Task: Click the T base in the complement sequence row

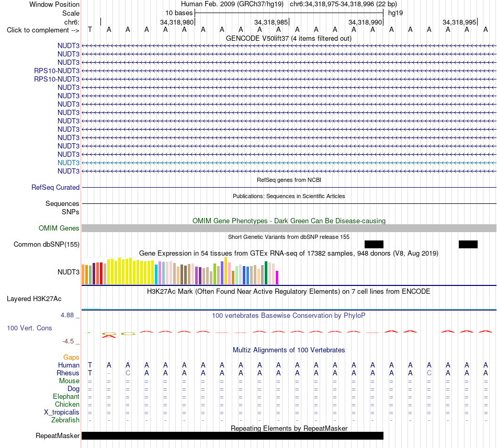Action: [x=90, y=29]
